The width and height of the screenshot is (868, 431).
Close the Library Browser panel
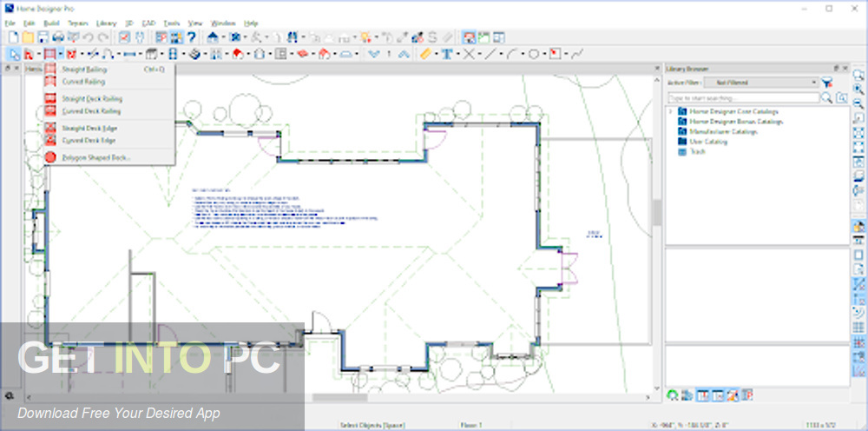[x=845, y=68]
